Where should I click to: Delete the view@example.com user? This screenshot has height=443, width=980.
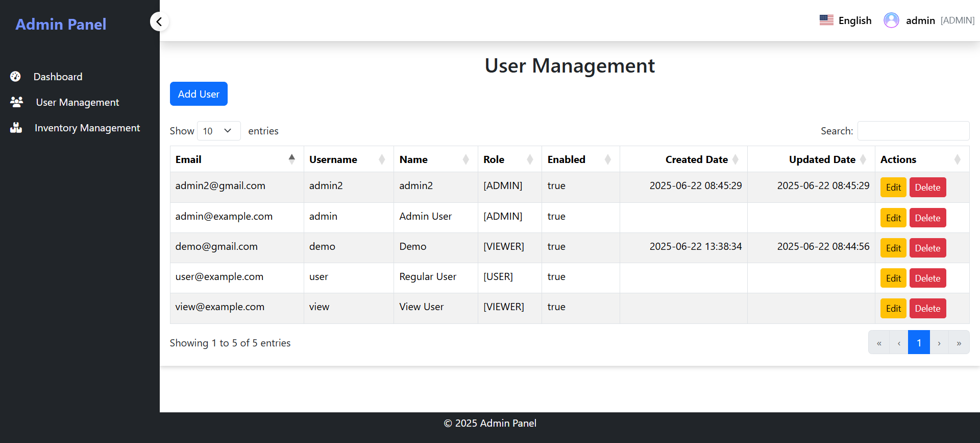point(927,309)
